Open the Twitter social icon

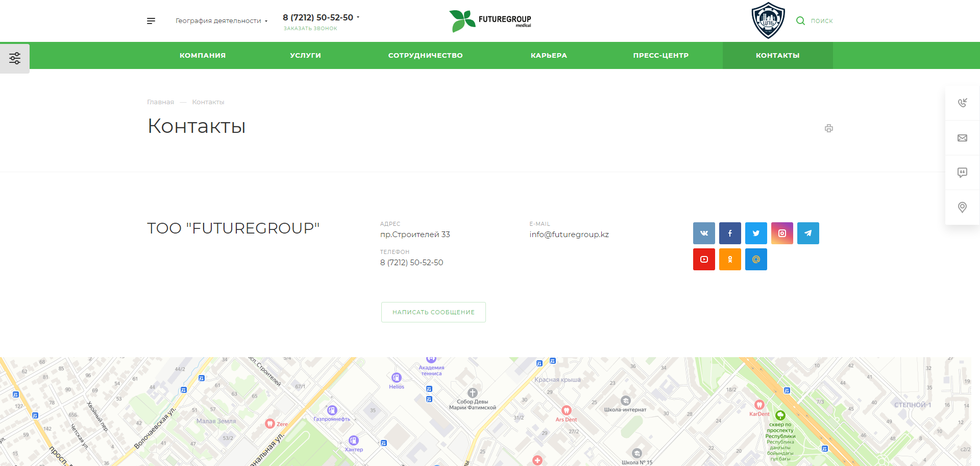click(x=756, y=233)
